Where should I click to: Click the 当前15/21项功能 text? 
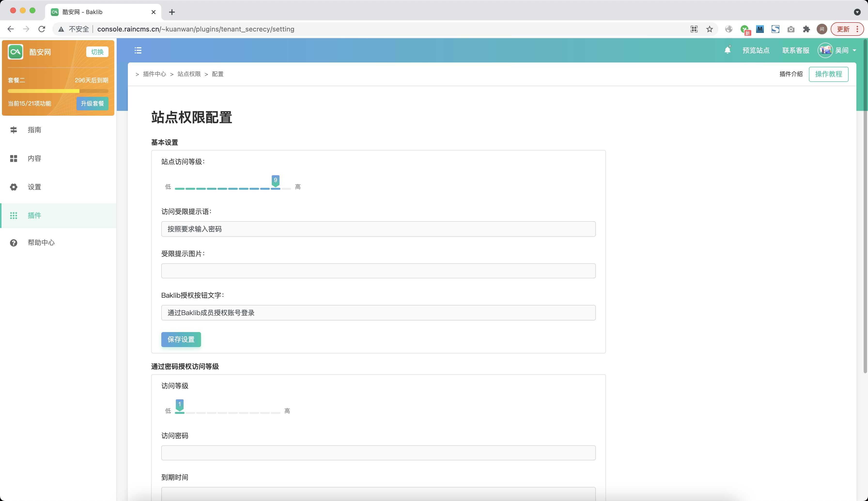click(x=30, y=104)
